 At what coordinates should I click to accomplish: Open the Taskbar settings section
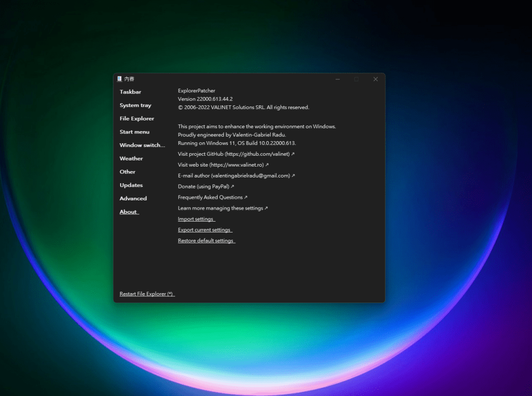[130, 92]
